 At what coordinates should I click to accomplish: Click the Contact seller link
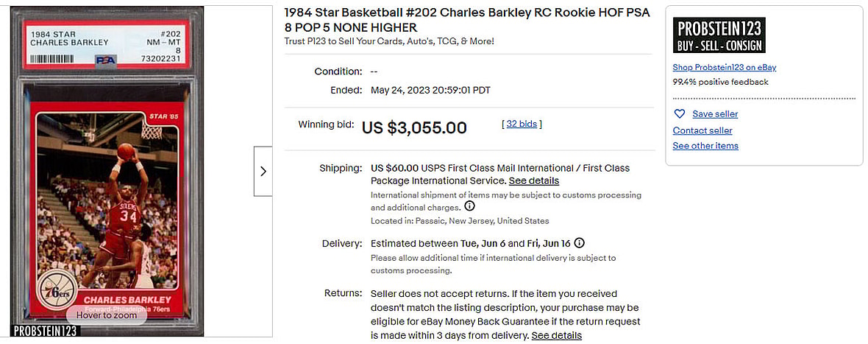point(702,130)
